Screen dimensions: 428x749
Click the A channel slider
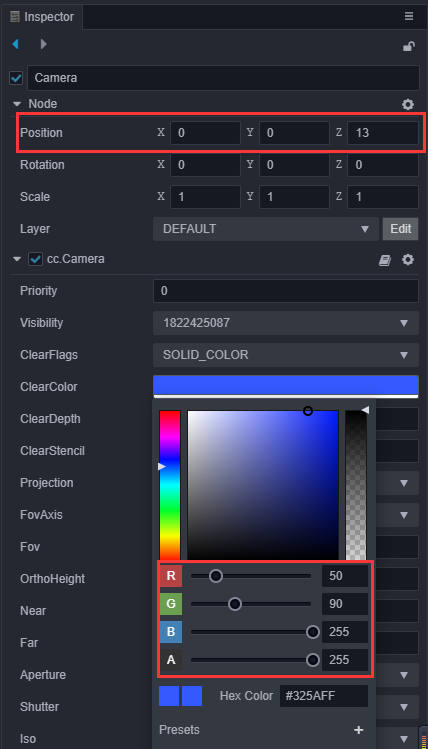pos(251,660)
